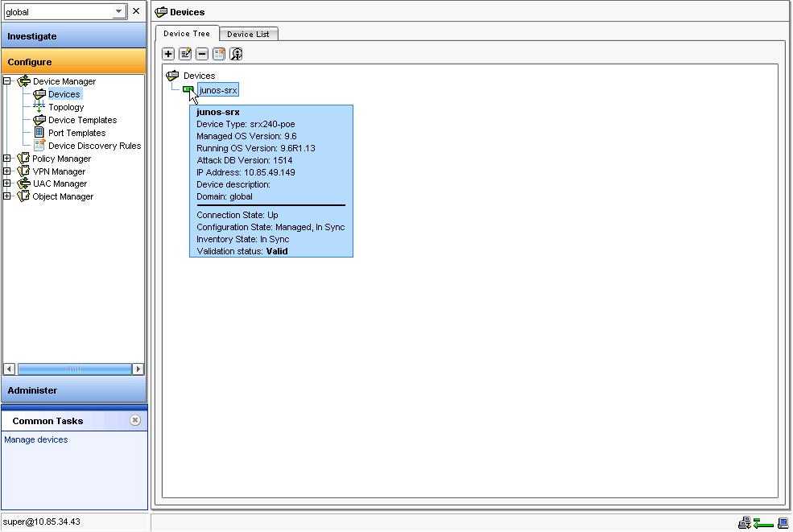This screenshot has height=532, width=793.
Task: Click the plus icon to add a device
Action: point(168,54)
